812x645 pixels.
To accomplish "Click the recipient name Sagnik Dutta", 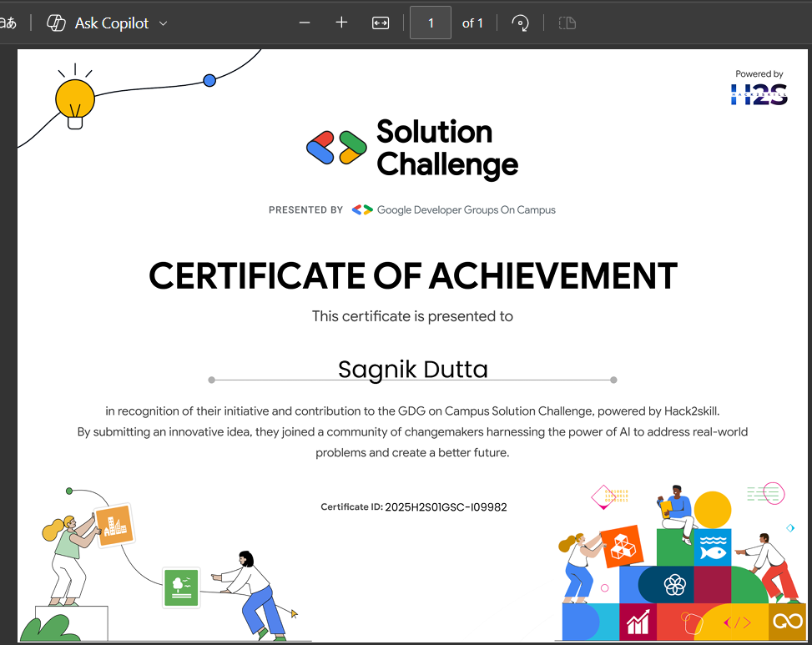I will (x=412, y=369).
